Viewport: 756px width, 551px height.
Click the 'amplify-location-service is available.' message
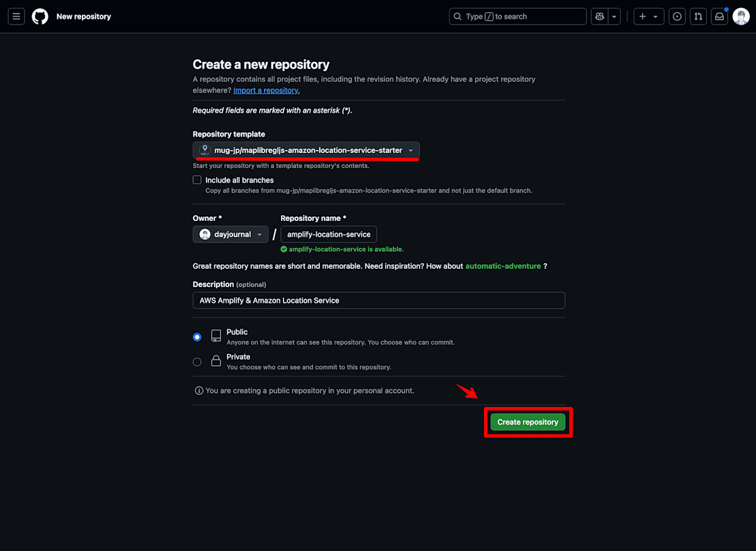346,249
